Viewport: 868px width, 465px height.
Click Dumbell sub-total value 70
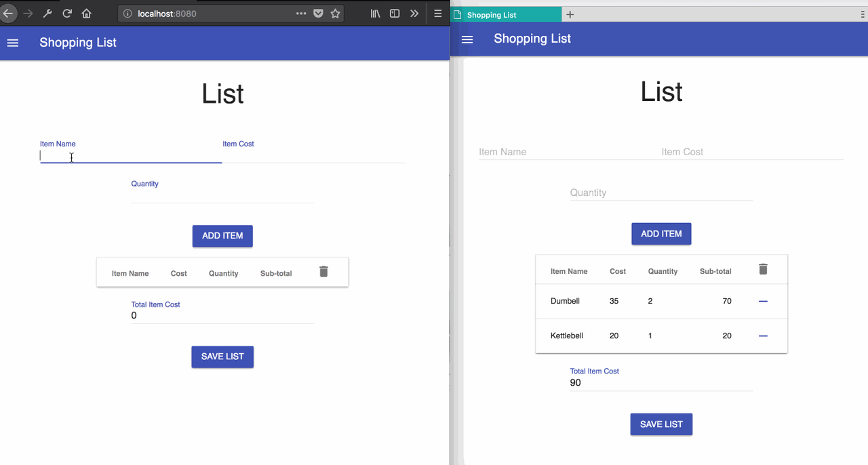click(x=727, y=301)
